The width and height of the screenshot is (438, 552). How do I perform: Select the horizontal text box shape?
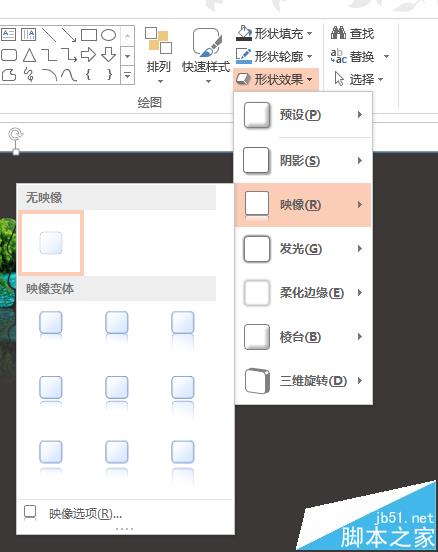click(8, 34)
